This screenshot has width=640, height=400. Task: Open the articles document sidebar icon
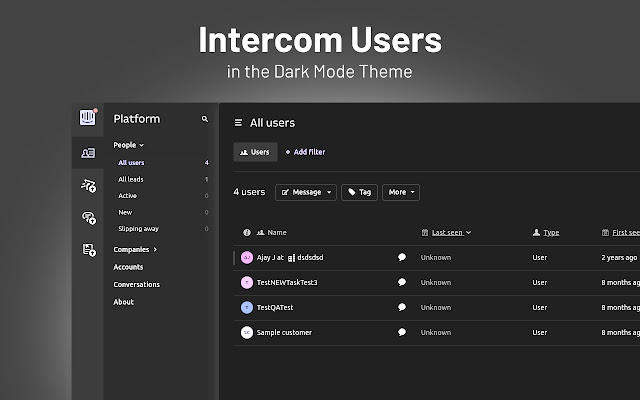(89, 249)
